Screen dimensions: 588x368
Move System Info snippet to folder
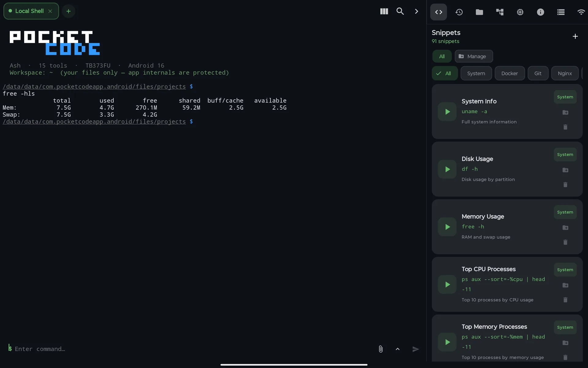pyautogui.click(x=565, y=113)
